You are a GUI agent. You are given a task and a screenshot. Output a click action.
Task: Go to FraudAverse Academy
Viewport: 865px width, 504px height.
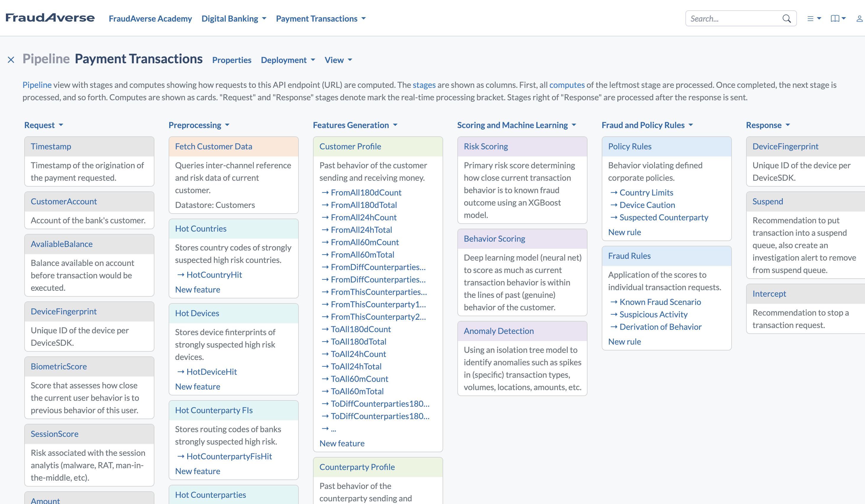click(150, 19)
